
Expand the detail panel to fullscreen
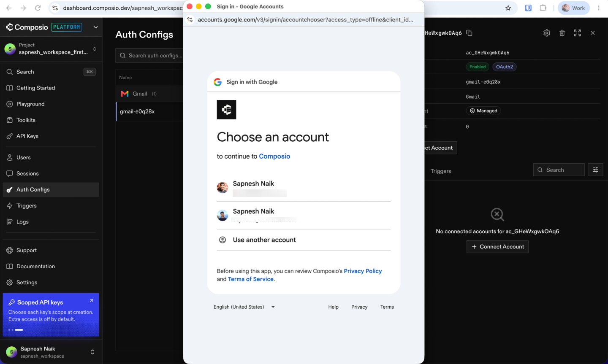577,33
